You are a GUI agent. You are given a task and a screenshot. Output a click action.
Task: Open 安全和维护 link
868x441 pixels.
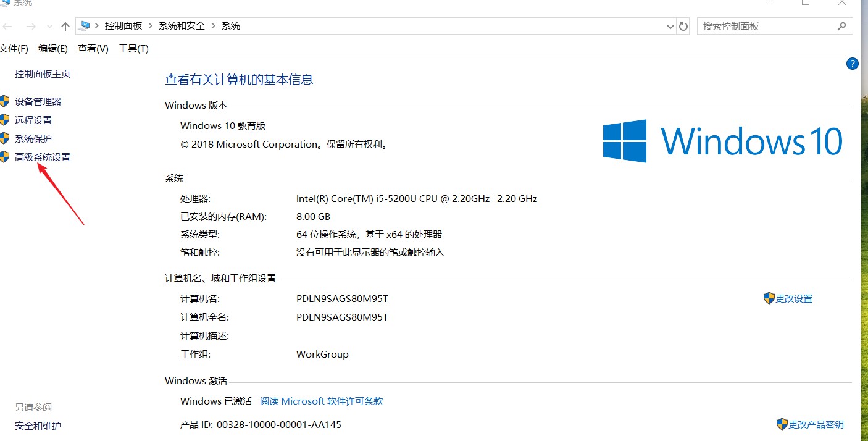click(x=38, y=426)
